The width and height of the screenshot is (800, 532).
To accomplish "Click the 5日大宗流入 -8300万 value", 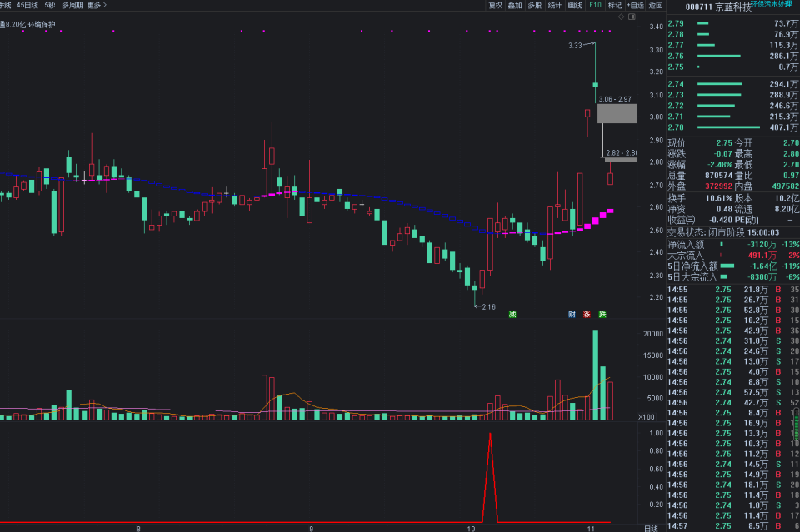I will click(x=762, y=277).
